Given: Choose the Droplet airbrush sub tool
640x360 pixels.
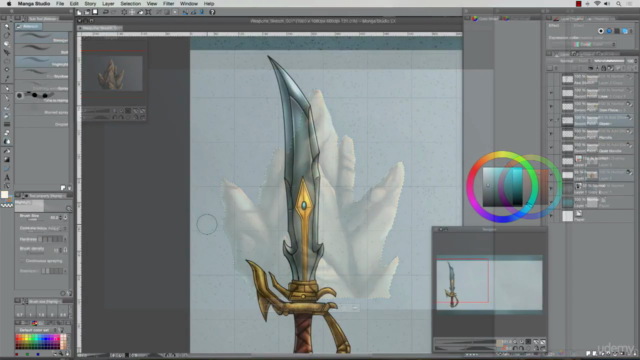Looking at the screenshot, I should [x=42, y=122].
